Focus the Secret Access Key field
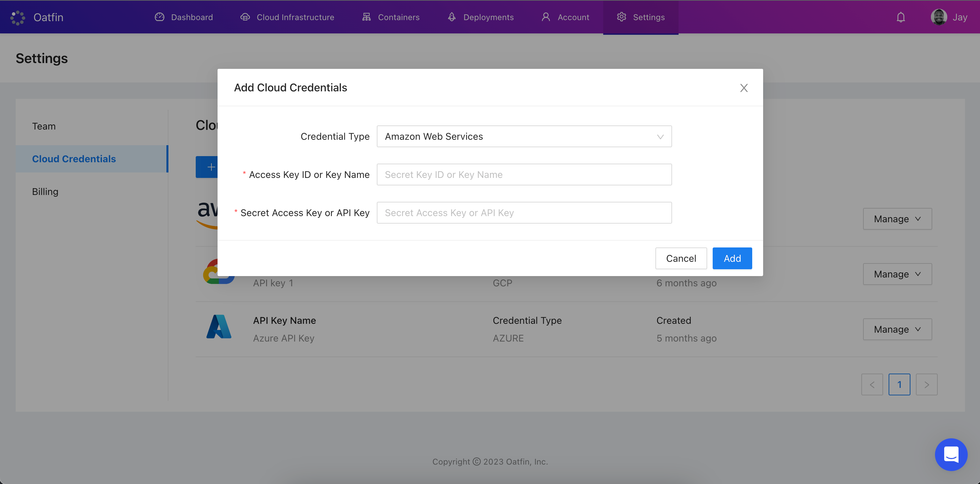 tap(524, 213)
